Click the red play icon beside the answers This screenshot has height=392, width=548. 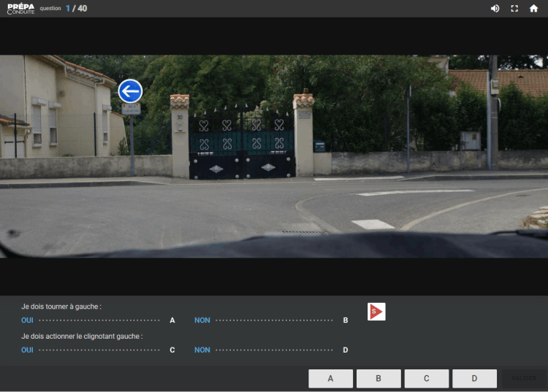[376, 312]
